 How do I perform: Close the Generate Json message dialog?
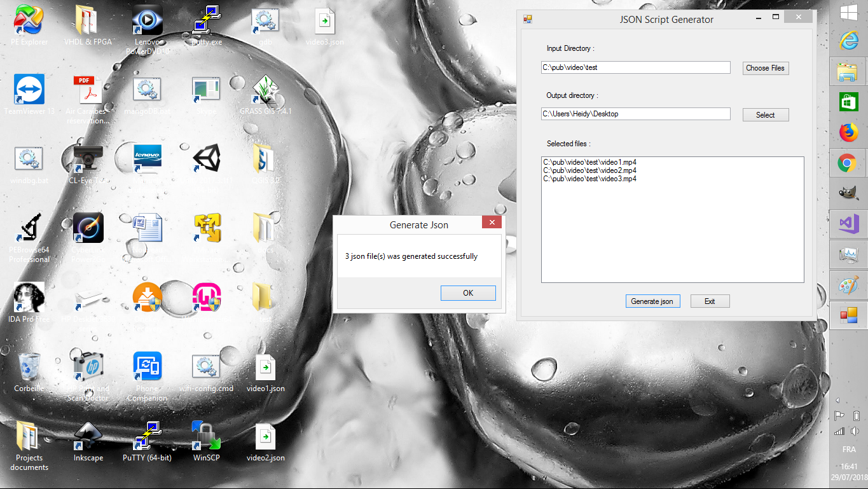(491, 222)
